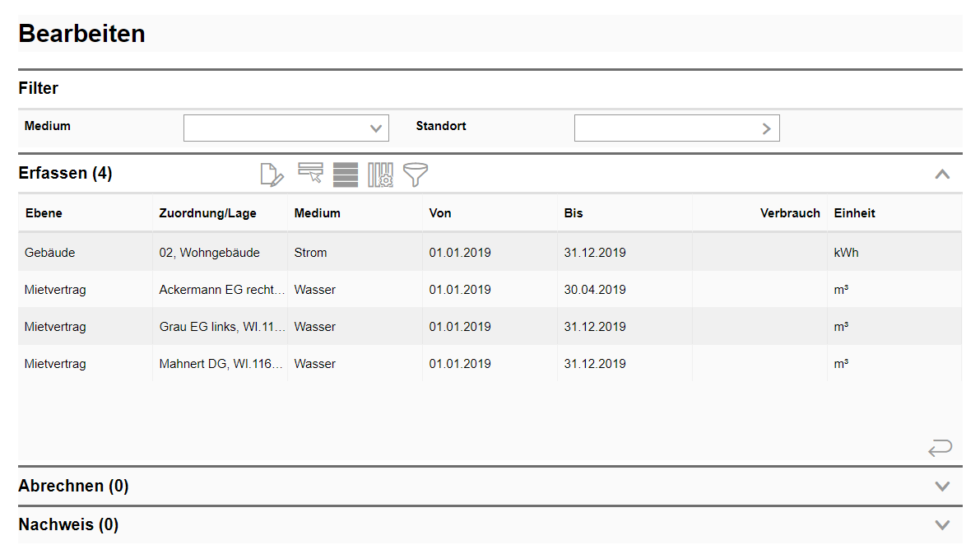This screenshot has height=559, width=980.
Task: Sort by the Ebene column header
Action: click(44, 213)
